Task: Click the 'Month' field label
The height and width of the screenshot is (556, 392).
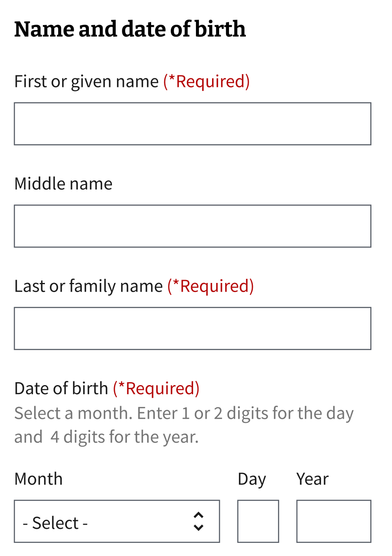Action: tap(38, 478)
